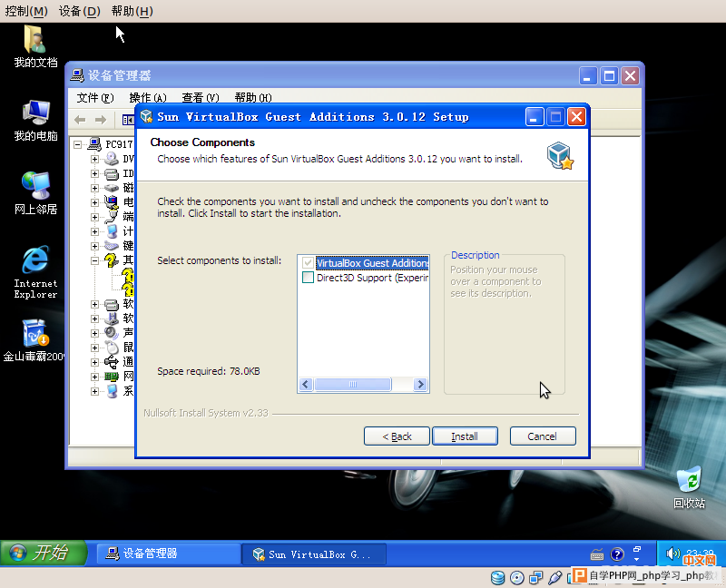Collapse the 其 other devices node
This screenshot has height=588, width=726.
pos(94,260)
